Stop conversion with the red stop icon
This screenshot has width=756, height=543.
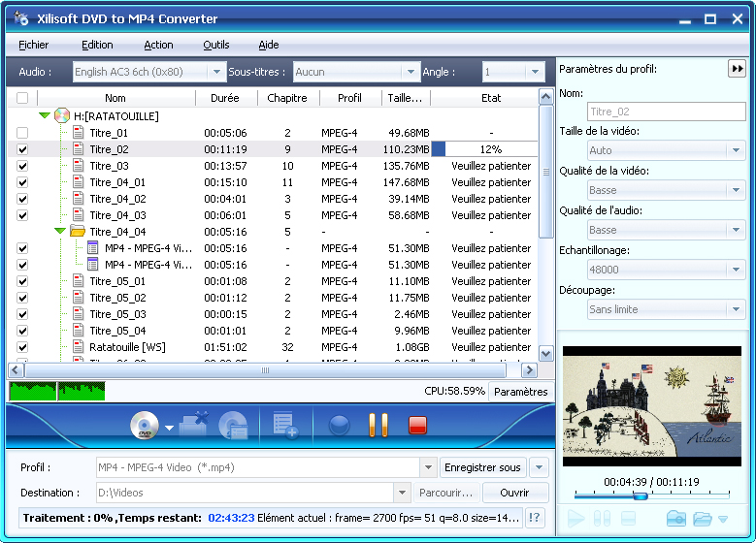coord(417,425)
